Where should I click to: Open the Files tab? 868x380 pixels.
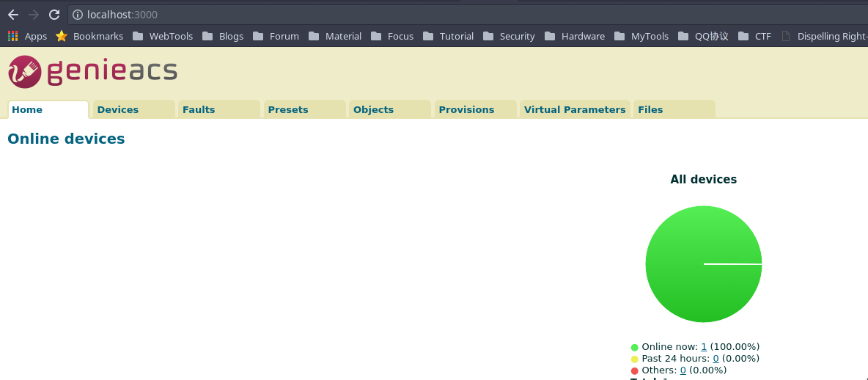[x=650, y=110]
